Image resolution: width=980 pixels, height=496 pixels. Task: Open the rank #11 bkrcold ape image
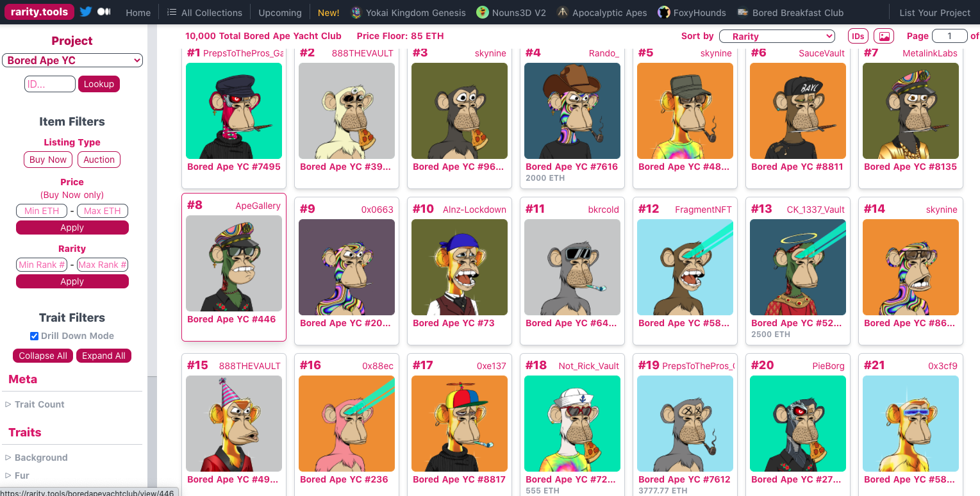pos(572,267)
